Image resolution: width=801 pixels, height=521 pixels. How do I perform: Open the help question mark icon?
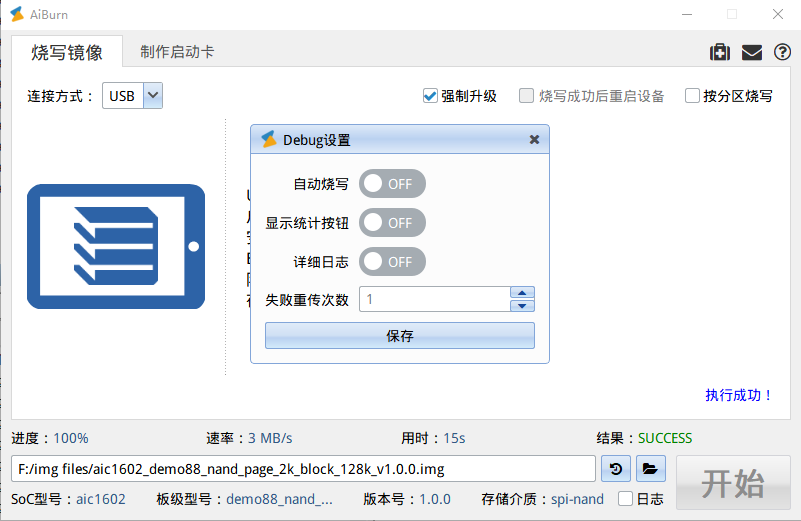782,53
